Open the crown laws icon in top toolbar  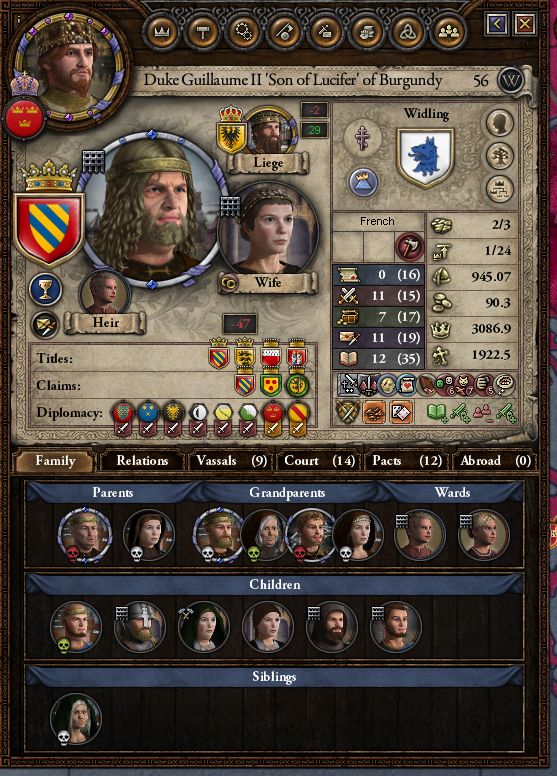162,32
